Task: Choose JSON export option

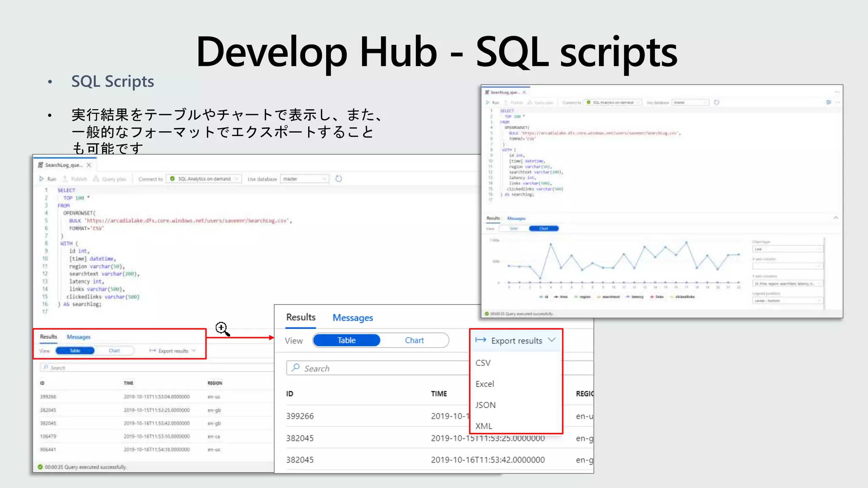Action: click(485, 405)
